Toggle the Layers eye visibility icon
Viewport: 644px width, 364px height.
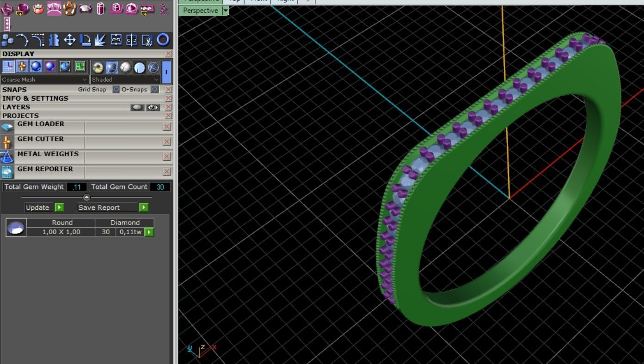click(x=153, y=107)
